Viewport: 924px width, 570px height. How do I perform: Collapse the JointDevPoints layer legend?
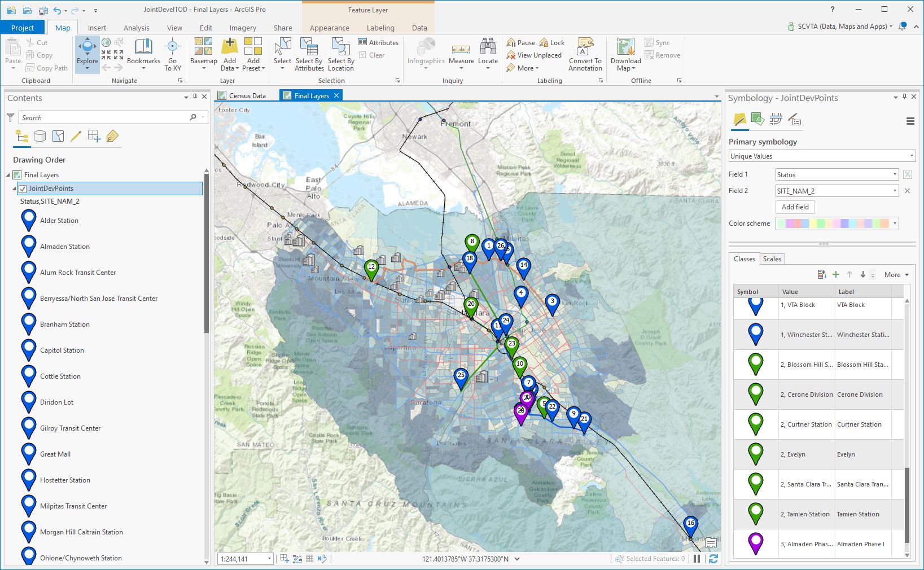(x=15, y=188)
